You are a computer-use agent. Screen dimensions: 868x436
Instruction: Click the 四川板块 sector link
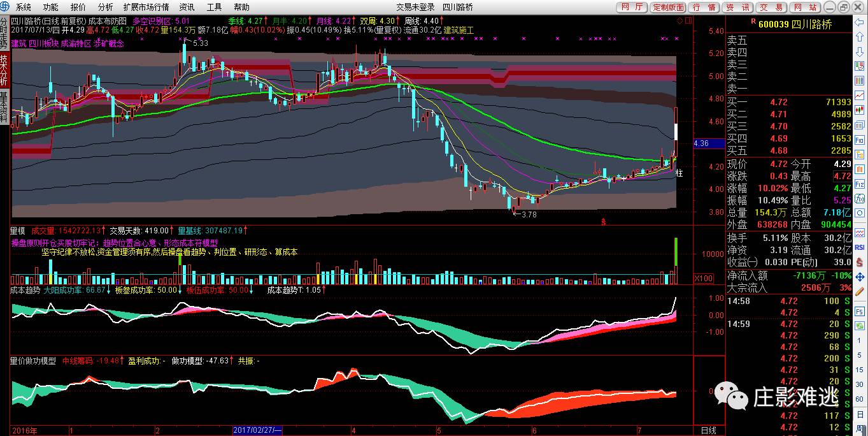click(45, 45)
